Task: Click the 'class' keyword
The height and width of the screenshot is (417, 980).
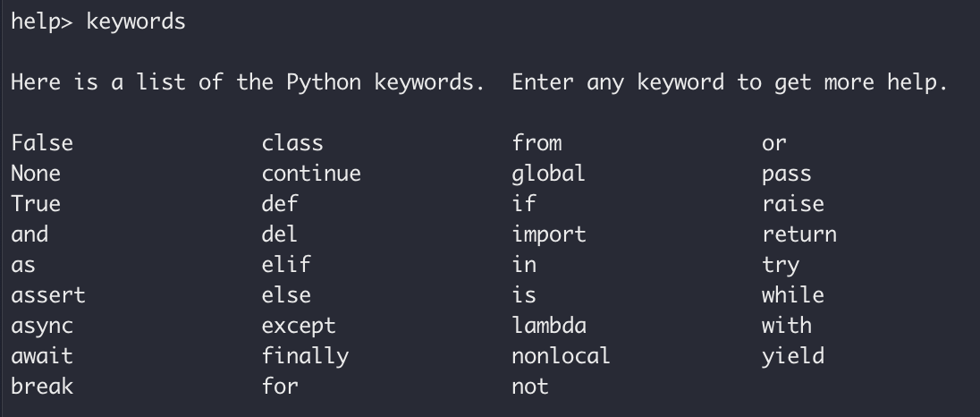Action: (292, 143)
